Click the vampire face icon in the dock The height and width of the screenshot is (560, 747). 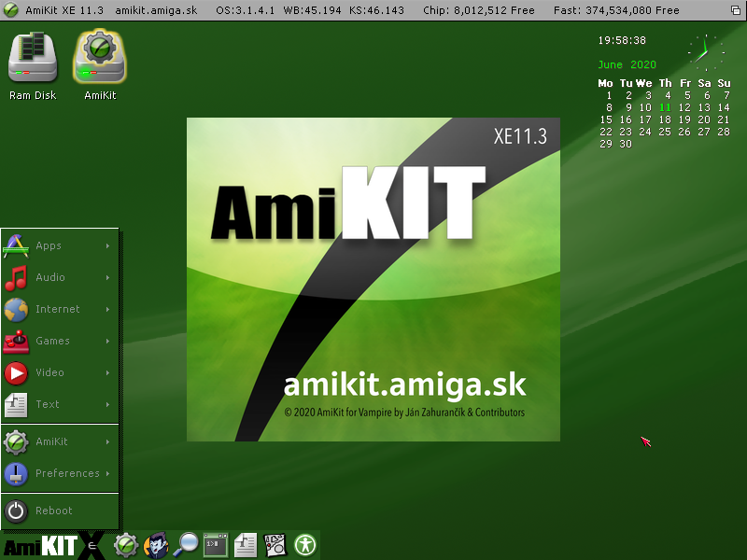pyautogui.click(x=156, y=544)
